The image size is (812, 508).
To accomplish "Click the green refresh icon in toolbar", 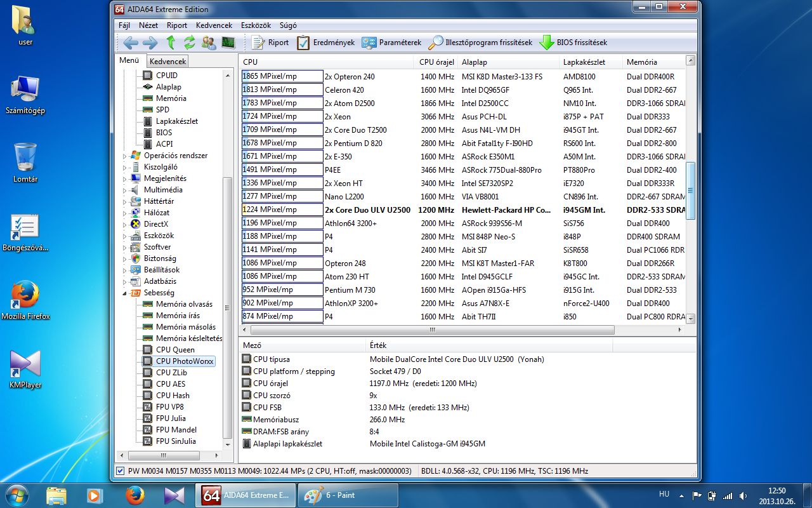I will (189, 43).
